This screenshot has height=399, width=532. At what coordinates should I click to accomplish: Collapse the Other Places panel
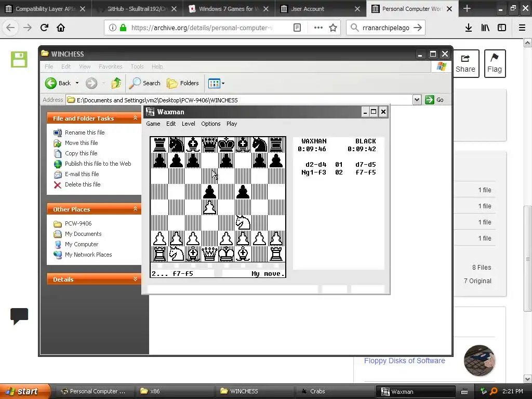pos(135,209)
